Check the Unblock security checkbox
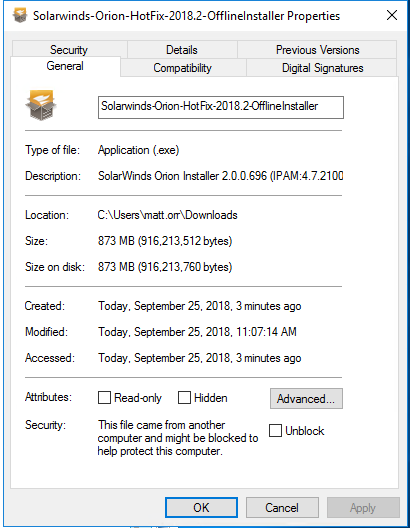Screen dimensions: 410x528 pyautogui.click(x=275, y=430)
